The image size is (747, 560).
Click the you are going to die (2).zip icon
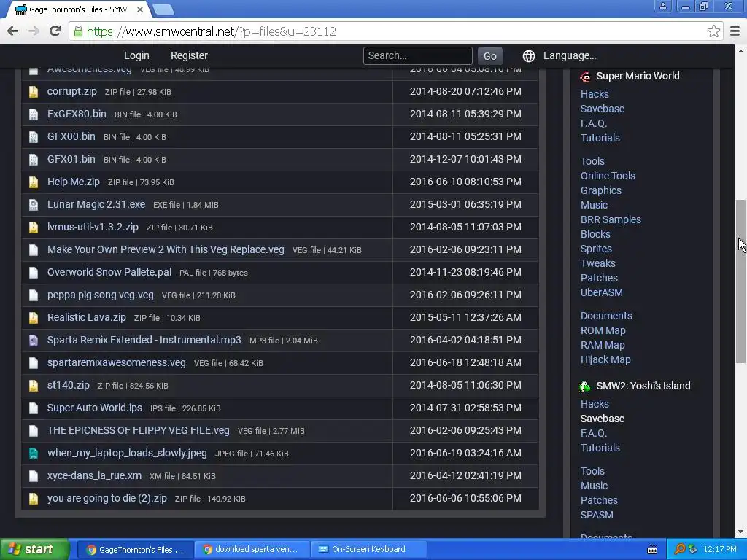click(x=34, y=499)
